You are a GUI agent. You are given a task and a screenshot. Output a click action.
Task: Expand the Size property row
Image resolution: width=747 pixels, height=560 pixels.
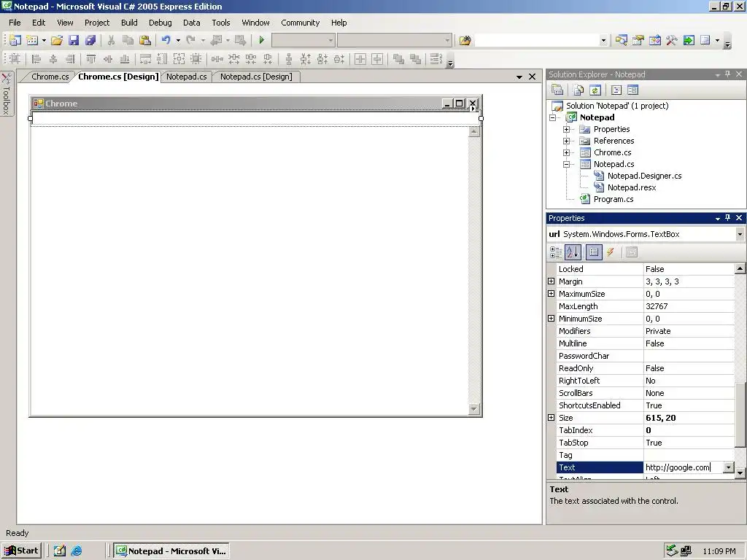(551, 418)
